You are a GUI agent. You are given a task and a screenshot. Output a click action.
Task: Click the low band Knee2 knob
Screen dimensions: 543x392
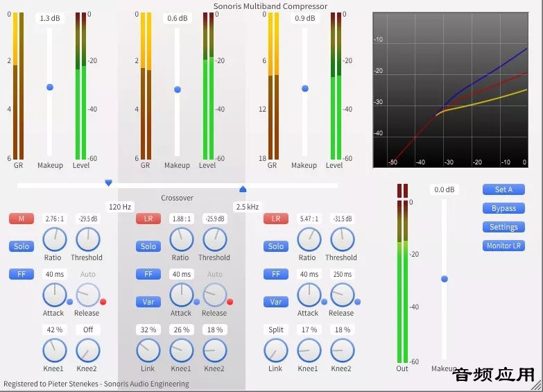pyautogui.click(x=88, y=350)
